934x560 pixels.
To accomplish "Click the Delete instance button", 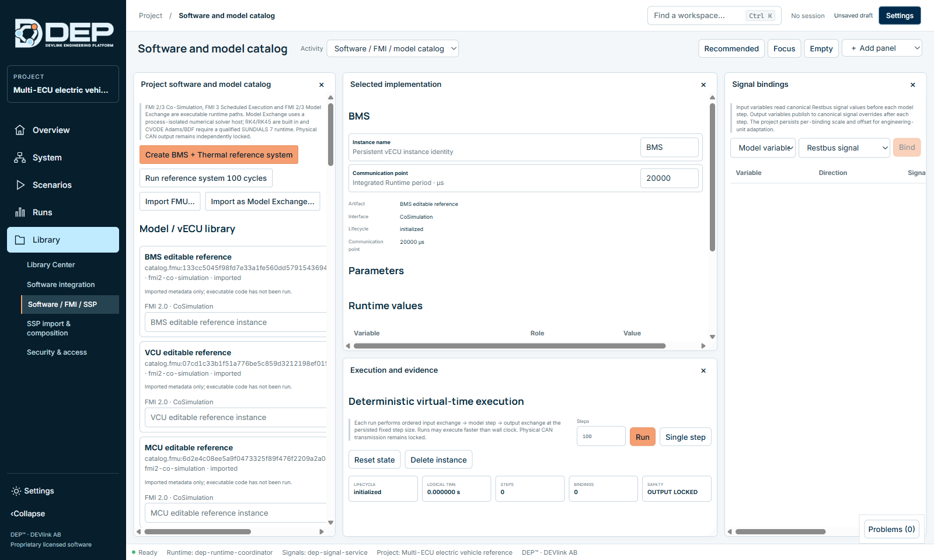I will pos(438,460).
